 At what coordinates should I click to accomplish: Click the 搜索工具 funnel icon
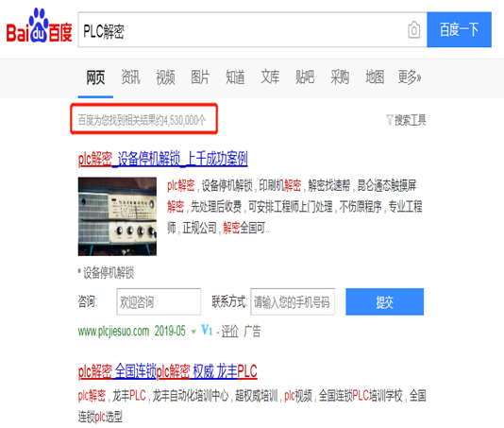coord(390,120)
